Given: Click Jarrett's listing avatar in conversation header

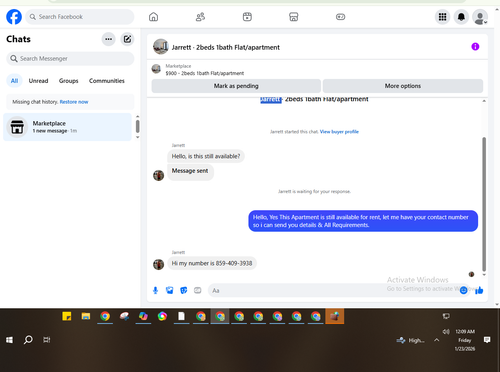Looking at the screenshot, I should point(161,47).
